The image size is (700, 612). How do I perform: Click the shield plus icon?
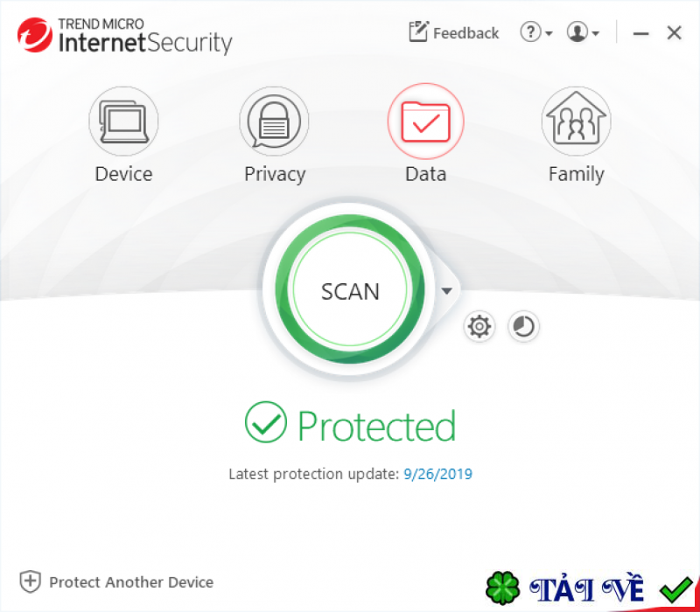(x=31, y=581)
